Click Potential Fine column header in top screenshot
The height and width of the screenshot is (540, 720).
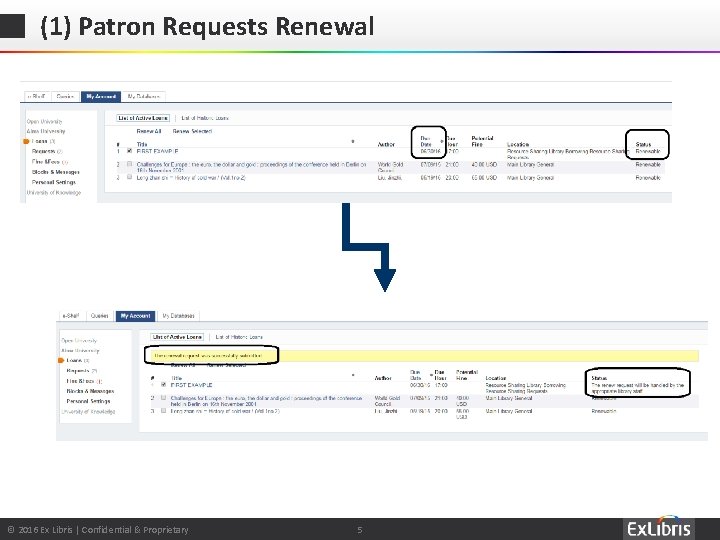pos(482,141)
